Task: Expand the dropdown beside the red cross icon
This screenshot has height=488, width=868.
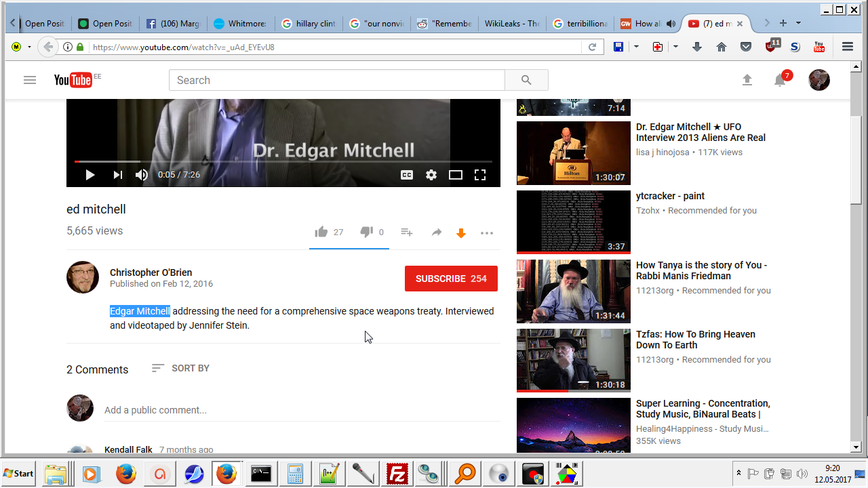Action: pos(675,47)
